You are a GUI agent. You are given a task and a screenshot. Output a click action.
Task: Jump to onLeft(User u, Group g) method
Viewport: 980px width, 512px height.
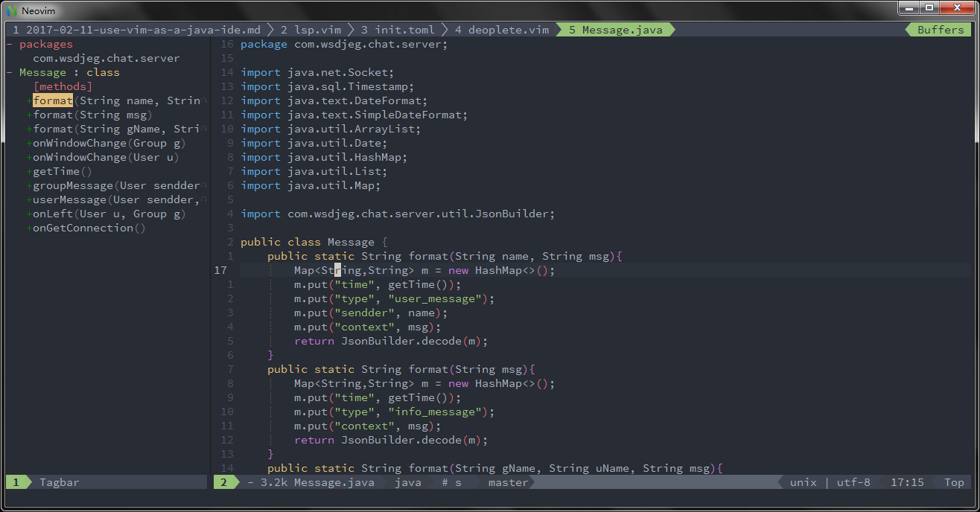(x=109, y=214)
